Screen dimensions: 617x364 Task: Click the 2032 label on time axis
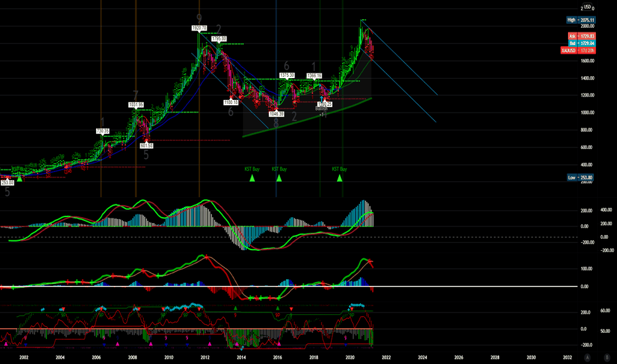click(567, 357)
